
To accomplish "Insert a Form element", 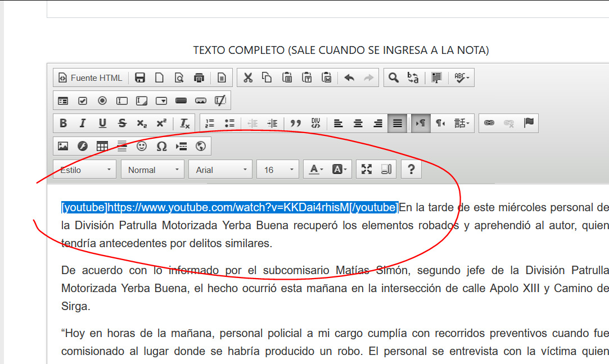I will click(63, 101).
